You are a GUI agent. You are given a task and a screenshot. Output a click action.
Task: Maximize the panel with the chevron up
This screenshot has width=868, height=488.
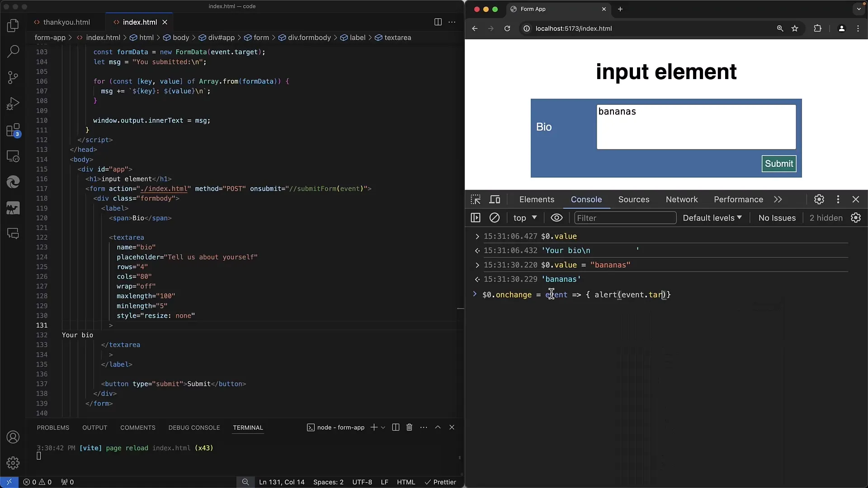click(x=438, y=427)
